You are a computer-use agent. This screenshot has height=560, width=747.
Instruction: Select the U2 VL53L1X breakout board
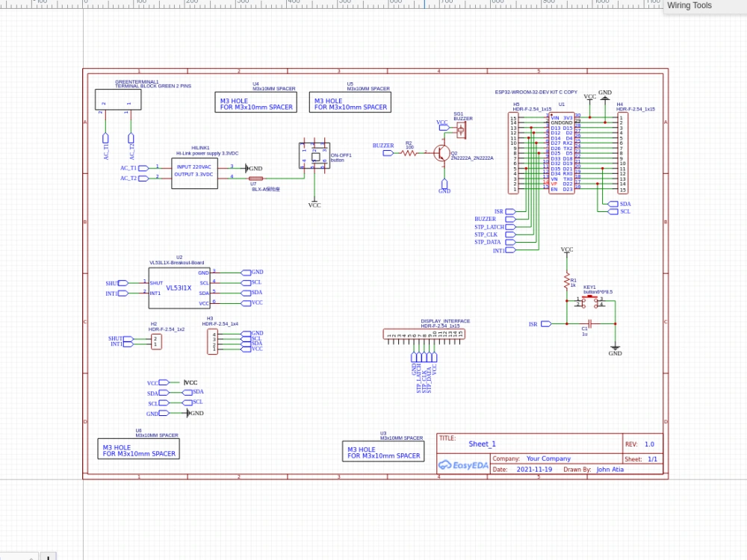pos(179,288)
